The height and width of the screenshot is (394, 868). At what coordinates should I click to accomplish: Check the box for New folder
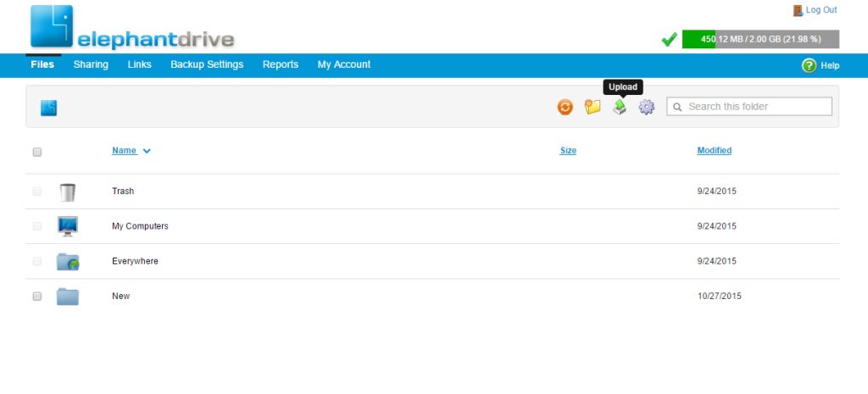click(36, 297)
